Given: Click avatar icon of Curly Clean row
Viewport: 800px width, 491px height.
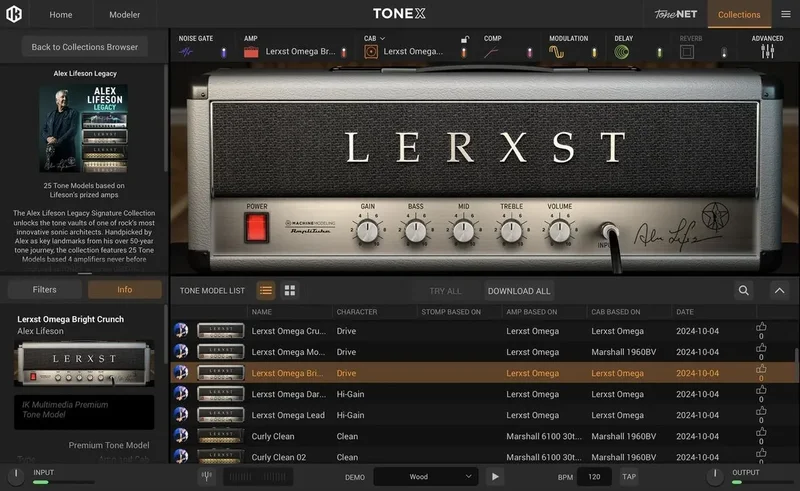Looking at the screenshot, I should (181, 435).
